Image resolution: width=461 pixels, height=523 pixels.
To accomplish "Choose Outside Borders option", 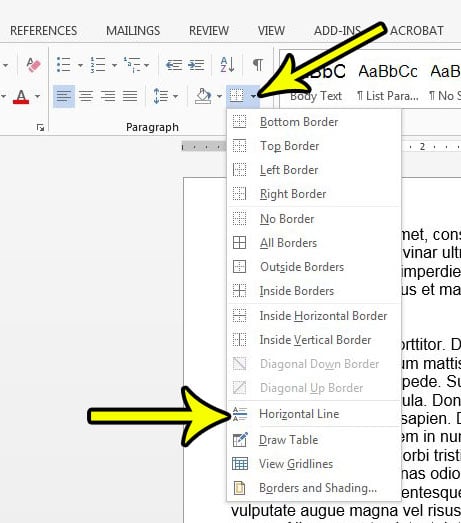I will [314, 267].
